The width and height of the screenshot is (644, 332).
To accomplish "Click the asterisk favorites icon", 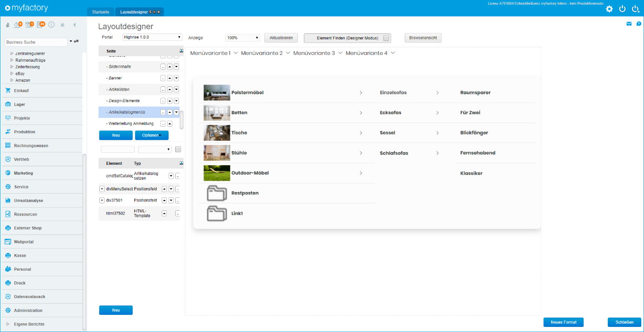I will click(63, 25).
